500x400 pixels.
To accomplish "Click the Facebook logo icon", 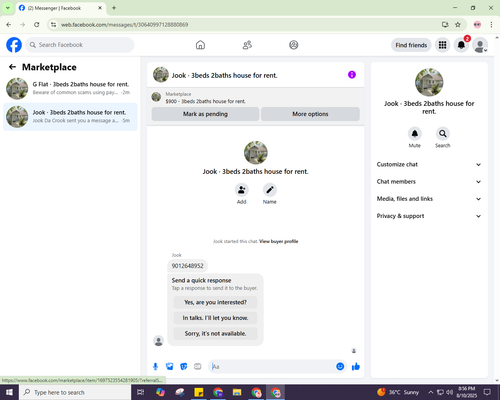I will (14, 45).
